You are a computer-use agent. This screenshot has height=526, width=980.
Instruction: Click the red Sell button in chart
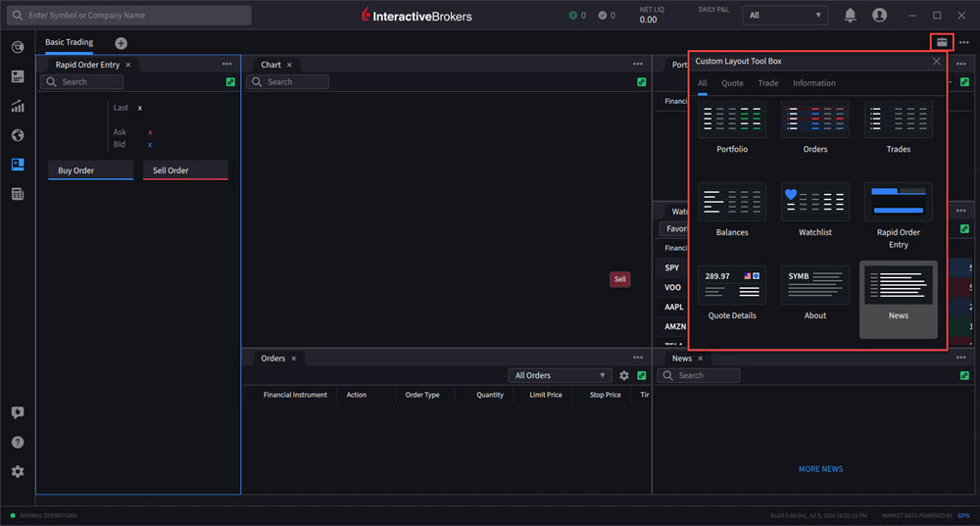[620, 279]
